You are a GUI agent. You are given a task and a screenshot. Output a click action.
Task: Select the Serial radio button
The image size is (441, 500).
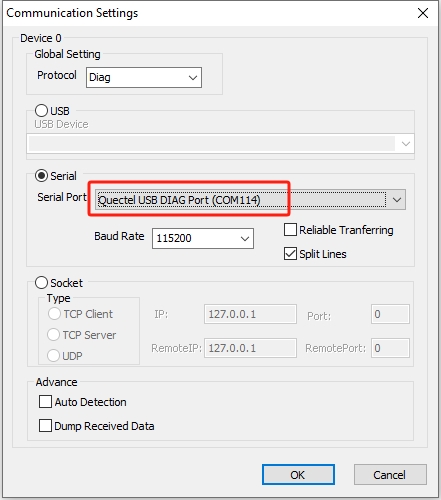click(41, 176)
